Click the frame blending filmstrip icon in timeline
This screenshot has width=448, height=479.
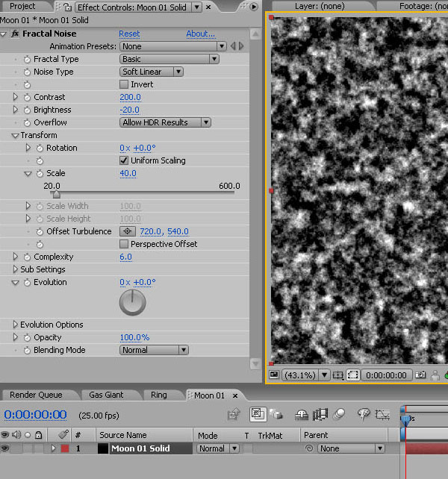(321, 414)
